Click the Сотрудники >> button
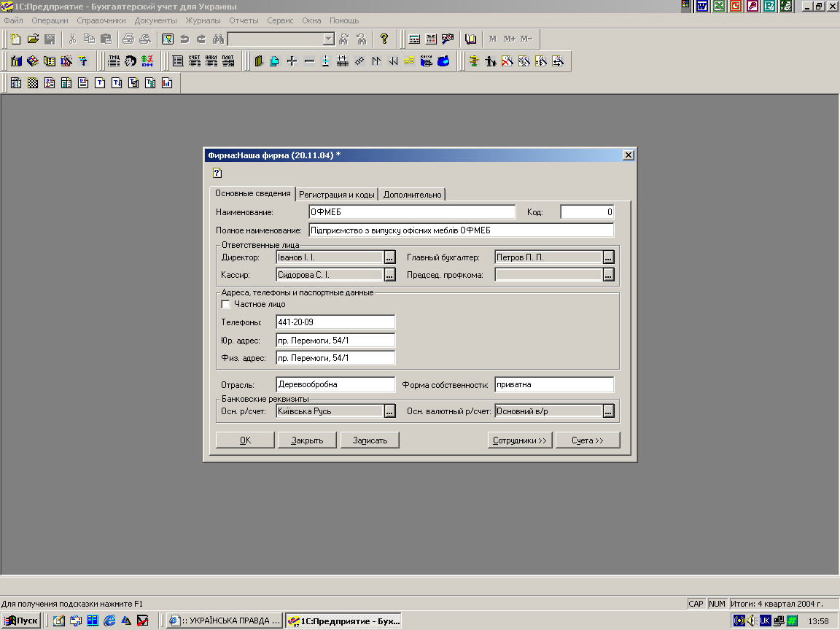Viewport: 840px width, 630px height. coord(520,440)
